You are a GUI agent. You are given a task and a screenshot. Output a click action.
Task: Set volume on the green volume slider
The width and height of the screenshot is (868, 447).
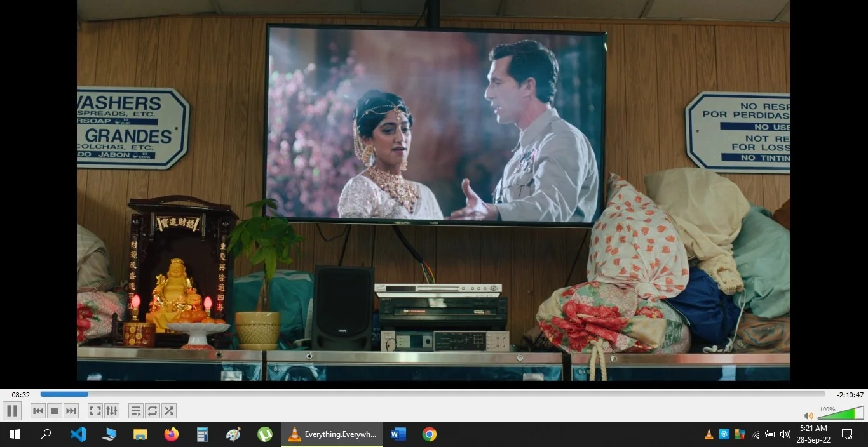pos(840,413)
